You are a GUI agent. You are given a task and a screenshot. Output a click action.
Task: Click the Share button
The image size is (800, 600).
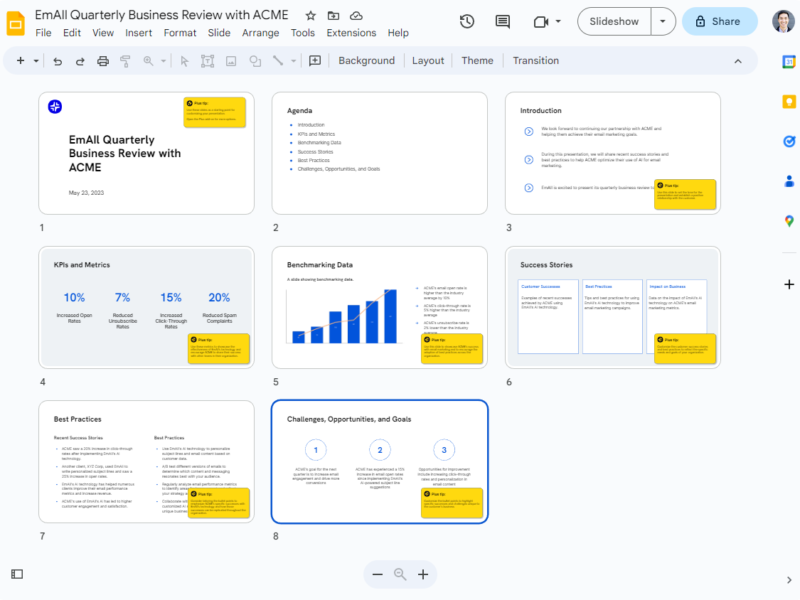tap(720, 21)
